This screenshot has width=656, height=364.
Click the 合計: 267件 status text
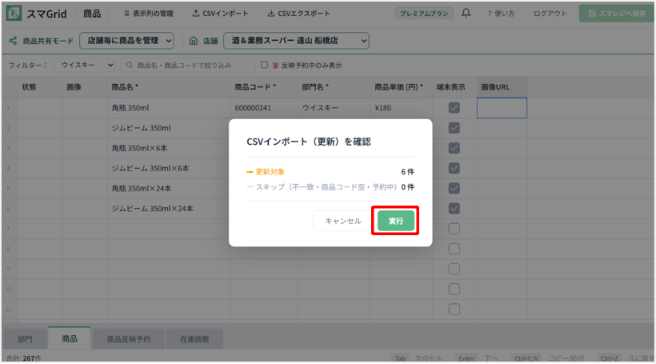(24, 358)
